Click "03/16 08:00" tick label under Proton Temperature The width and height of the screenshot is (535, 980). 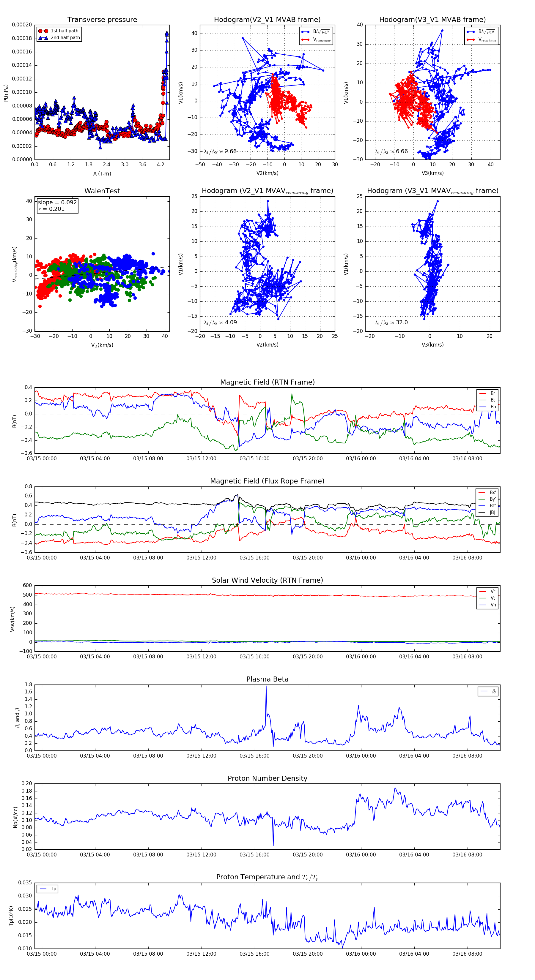coord(467,954)
